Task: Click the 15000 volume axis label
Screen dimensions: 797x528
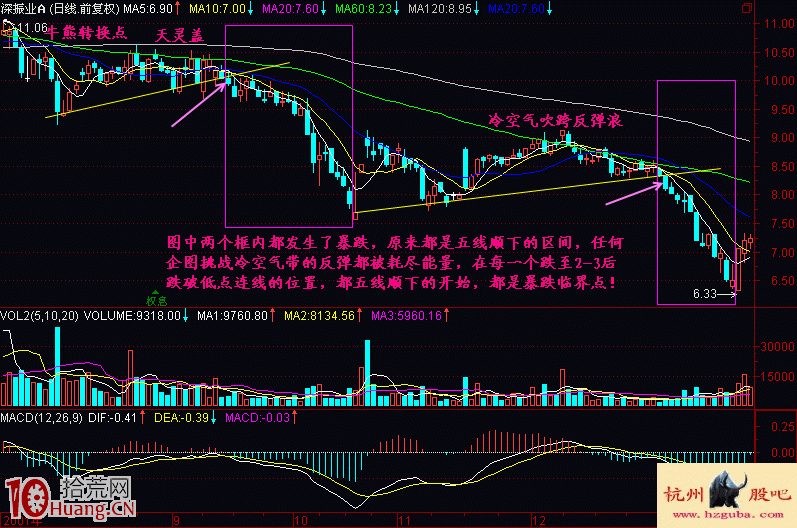Action: [777, 377]
